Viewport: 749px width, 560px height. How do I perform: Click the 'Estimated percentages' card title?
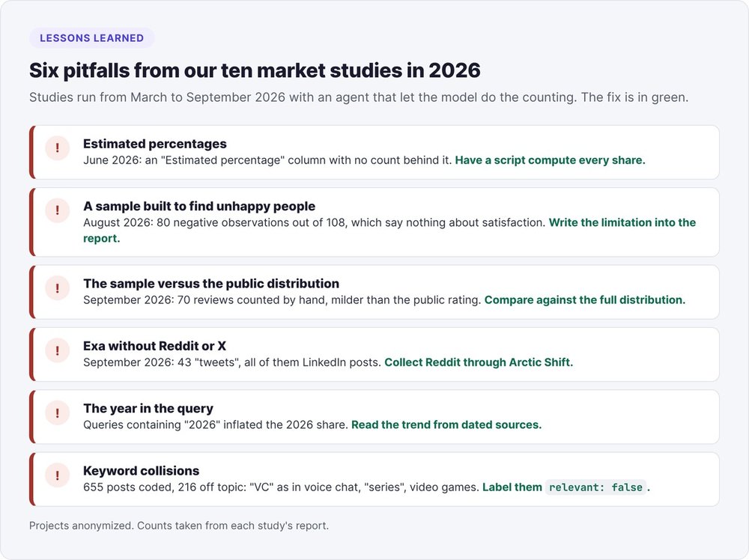155,144
